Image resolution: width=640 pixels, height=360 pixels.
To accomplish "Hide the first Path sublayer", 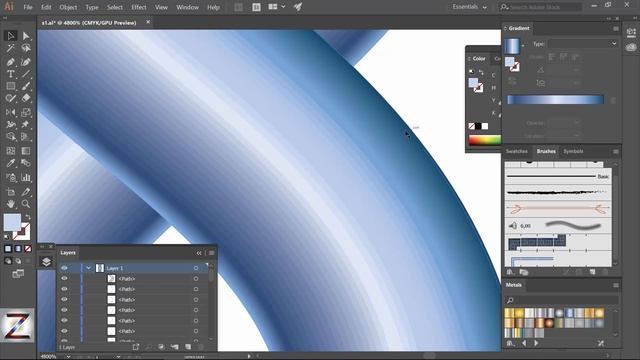I will [x=64, y=278].
